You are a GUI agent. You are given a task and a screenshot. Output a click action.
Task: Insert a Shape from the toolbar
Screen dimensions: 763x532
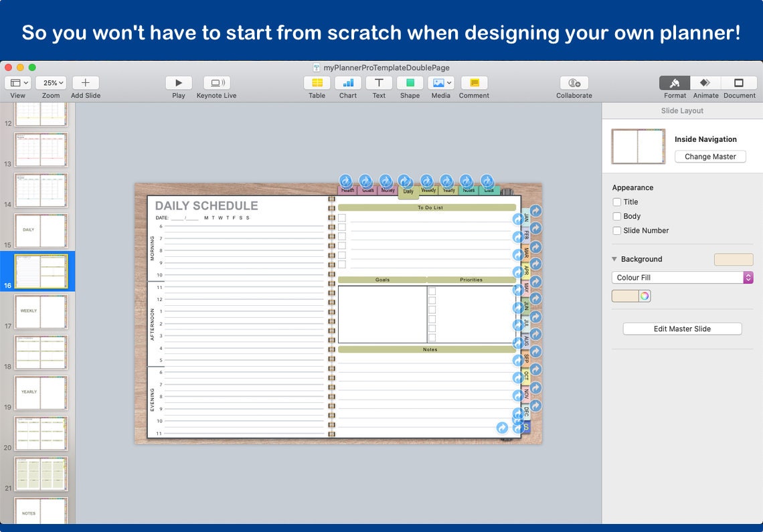click(x=410, y=84)
